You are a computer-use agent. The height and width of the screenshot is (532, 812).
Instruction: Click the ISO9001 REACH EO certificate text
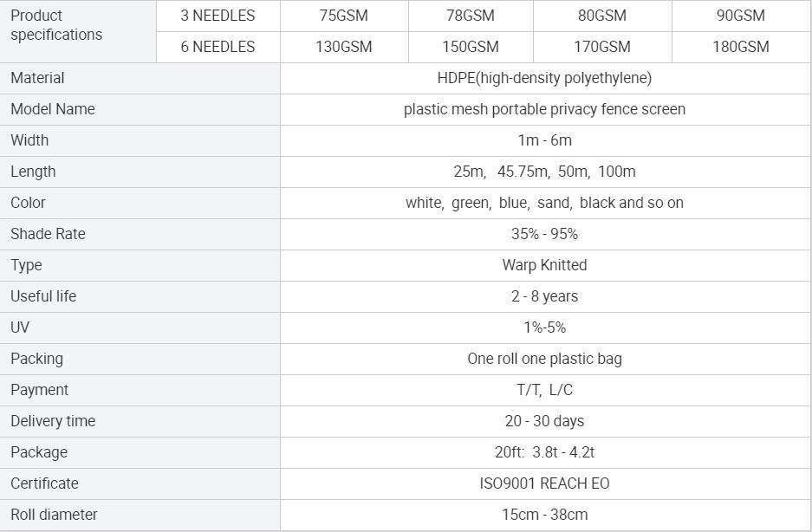544,483
